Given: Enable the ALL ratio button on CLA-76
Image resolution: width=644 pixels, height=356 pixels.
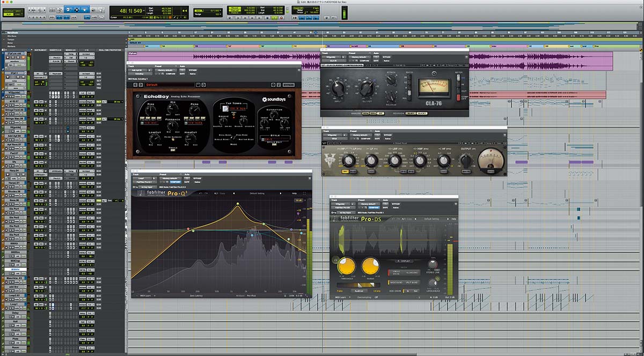Looking at the screenshot, I should (409, 98).
